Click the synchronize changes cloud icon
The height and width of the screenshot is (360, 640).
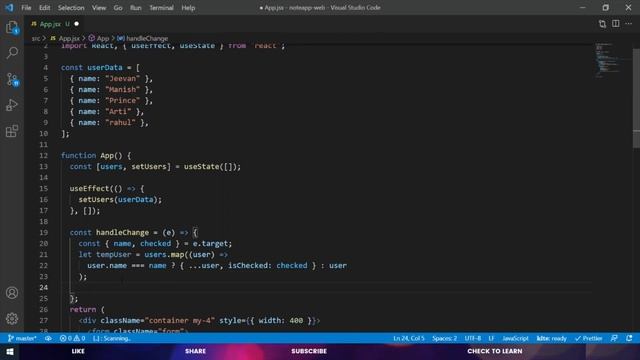coord(48,338)
